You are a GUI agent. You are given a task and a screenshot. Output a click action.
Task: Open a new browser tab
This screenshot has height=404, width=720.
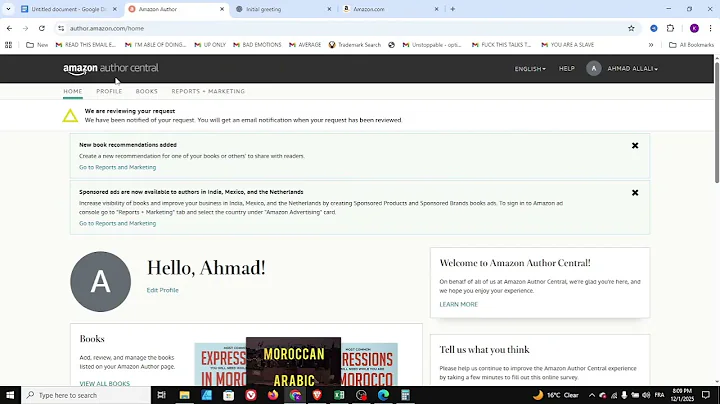coord(452,9)
